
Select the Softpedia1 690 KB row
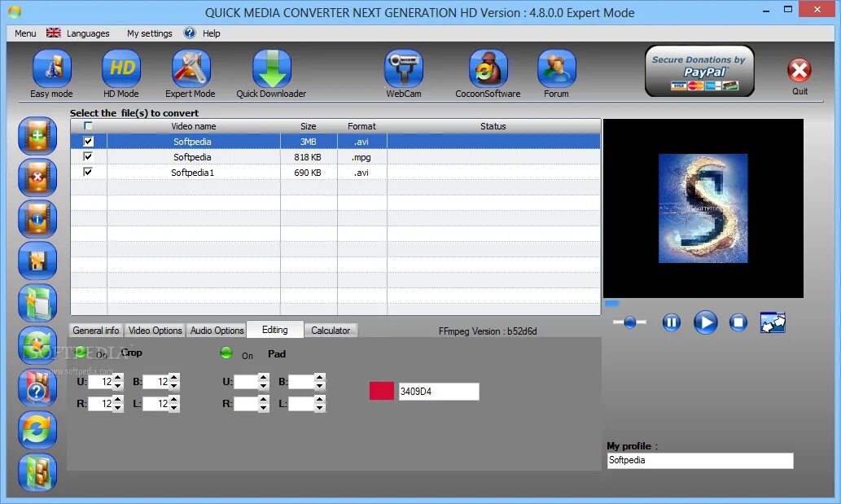pos(335,172)
